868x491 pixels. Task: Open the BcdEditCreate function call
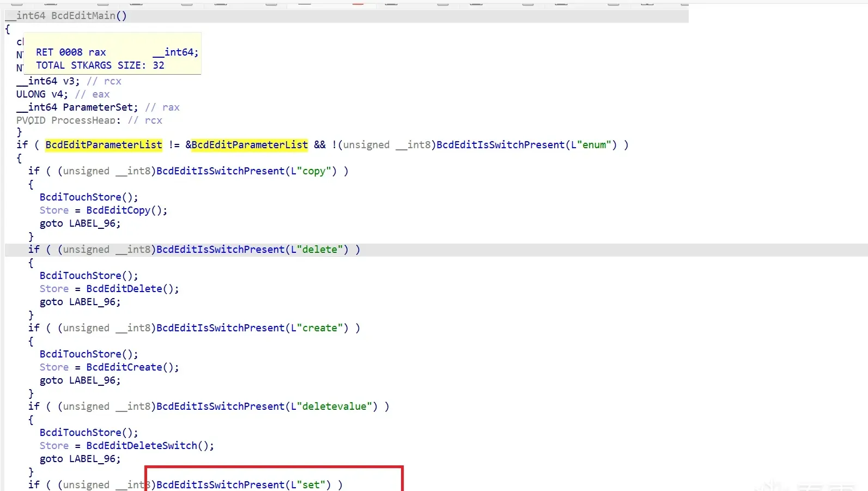click(124, 367)
